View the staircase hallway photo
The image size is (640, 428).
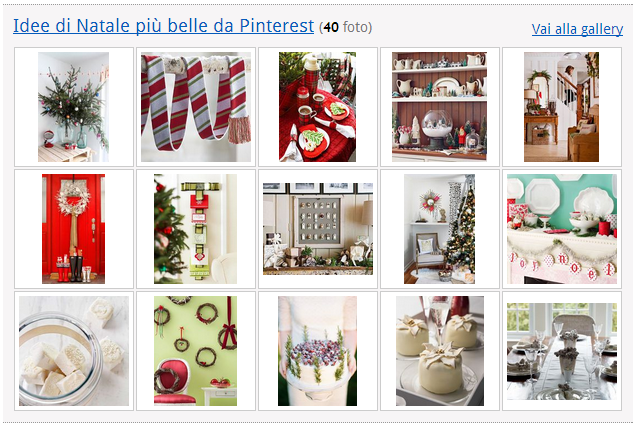pyautogui.click(x=562, y=107)
